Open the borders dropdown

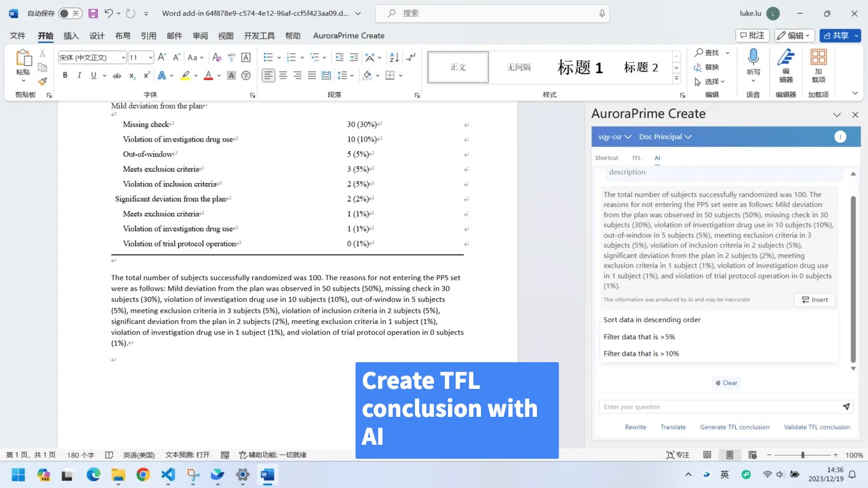pos(394,76)
